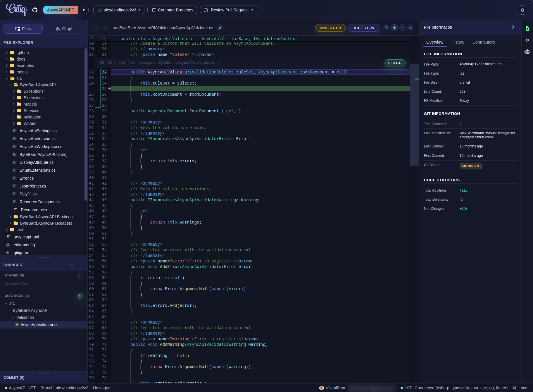
Task: Expand the Validation folder in File Explorer
Action: [x=32, y=117]
